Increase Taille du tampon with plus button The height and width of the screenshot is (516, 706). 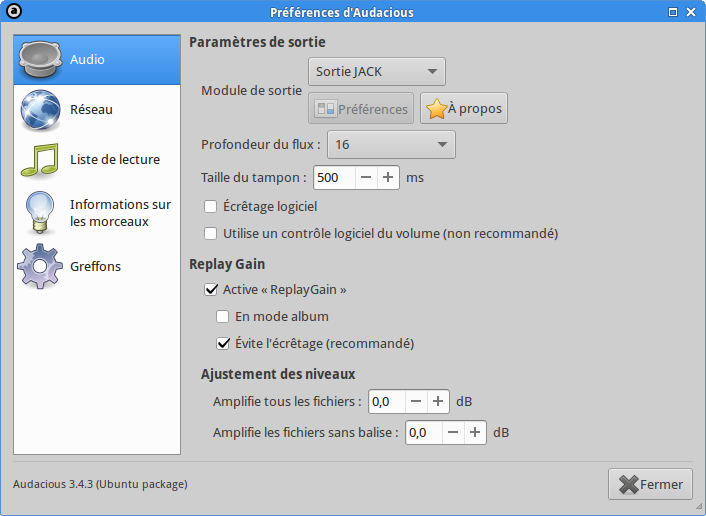click(x=388, y=178)
